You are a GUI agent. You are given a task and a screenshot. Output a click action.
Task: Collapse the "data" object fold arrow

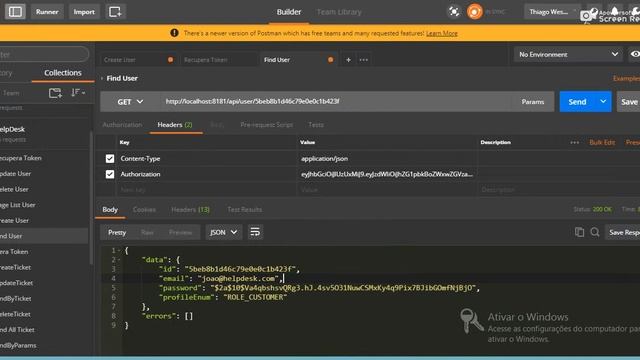click(118, 260)
